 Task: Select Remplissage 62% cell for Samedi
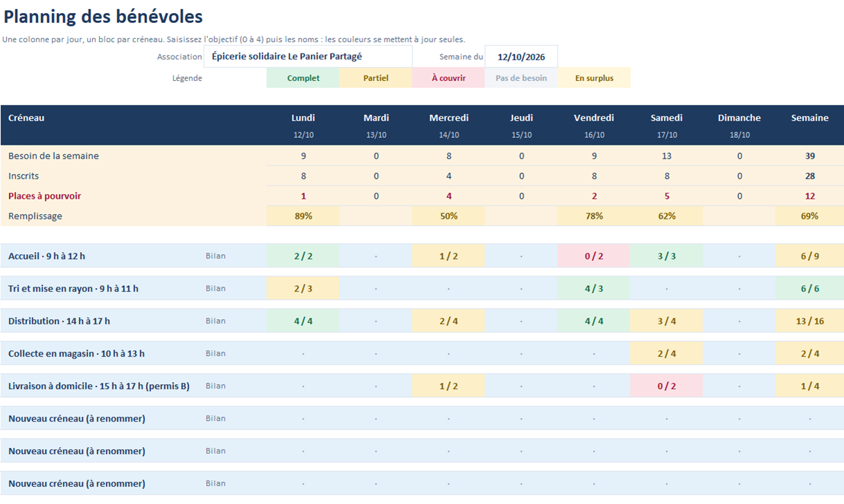pyautogui.click(x=667, y=216)
